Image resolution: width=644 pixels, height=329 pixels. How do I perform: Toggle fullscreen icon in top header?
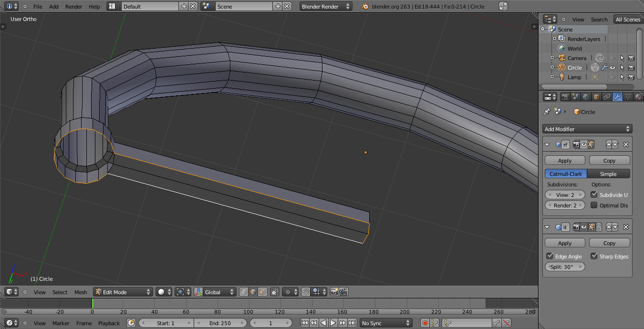(503, 6)
